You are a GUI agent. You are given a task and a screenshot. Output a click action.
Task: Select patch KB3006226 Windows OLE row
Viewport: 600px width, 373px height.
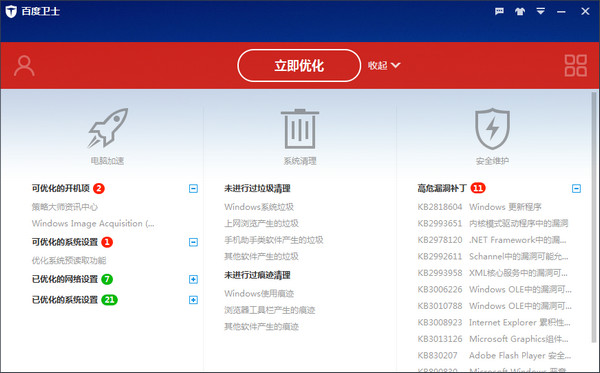(495, 289)
